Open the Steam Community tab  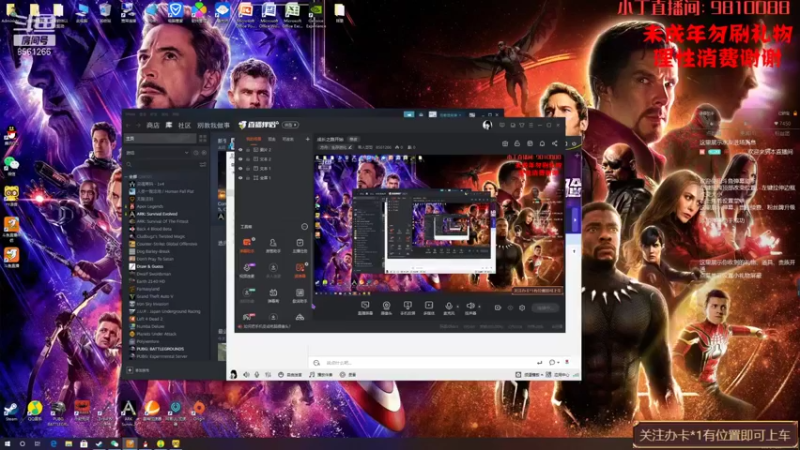[184, 125]
